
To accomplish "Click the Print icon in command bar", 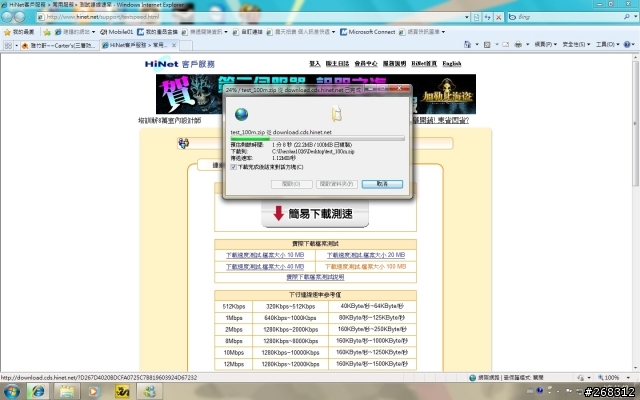I will 518,44.
